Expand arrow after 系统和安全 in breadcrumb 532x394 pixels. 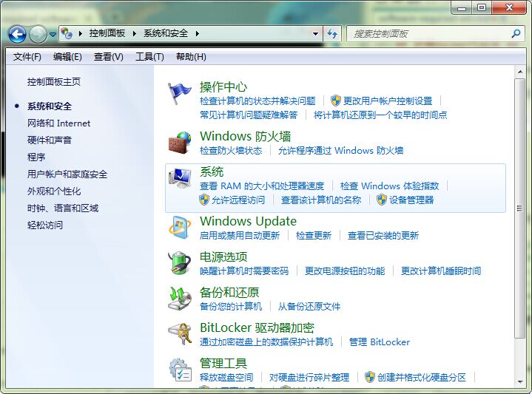197,33
